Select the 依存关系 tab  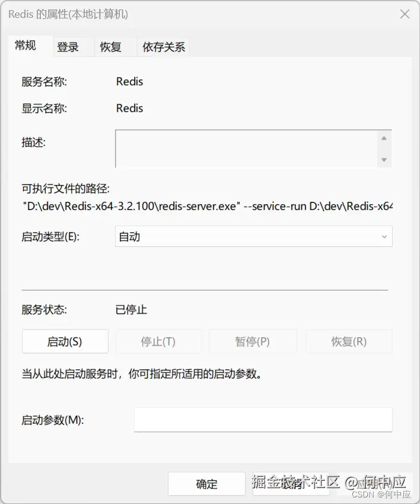[164, 47]
